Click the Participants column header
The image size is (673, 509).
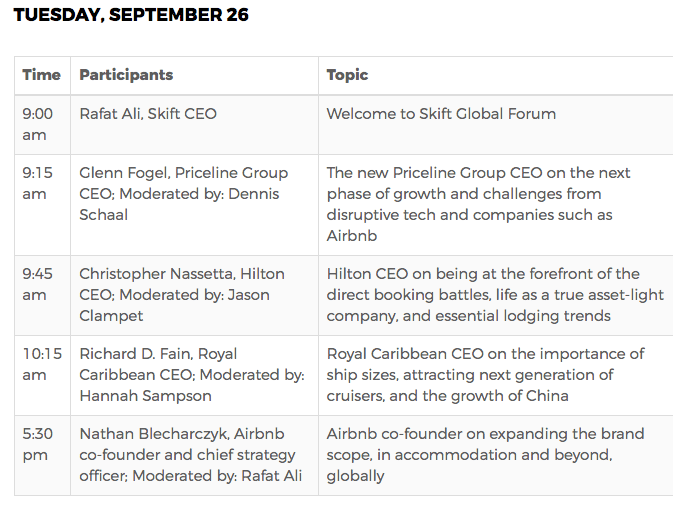(126, 75)
